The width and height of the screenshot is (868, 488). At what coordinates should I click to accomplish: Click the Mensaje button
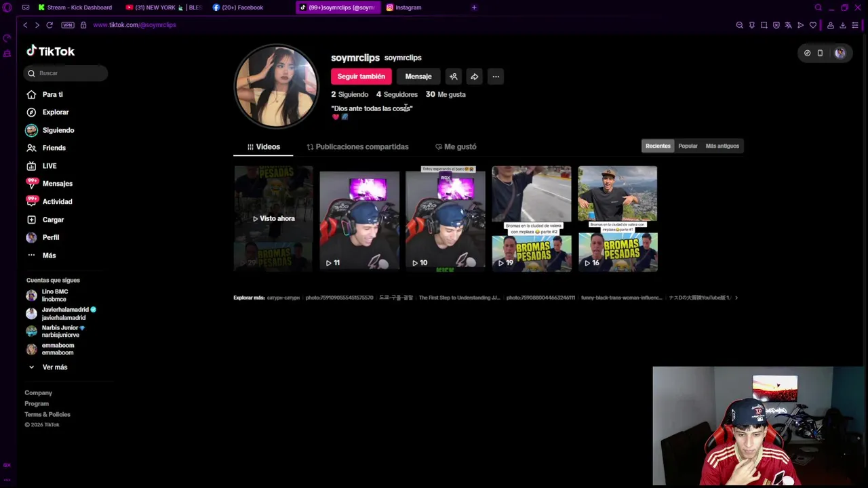point(418,77)
